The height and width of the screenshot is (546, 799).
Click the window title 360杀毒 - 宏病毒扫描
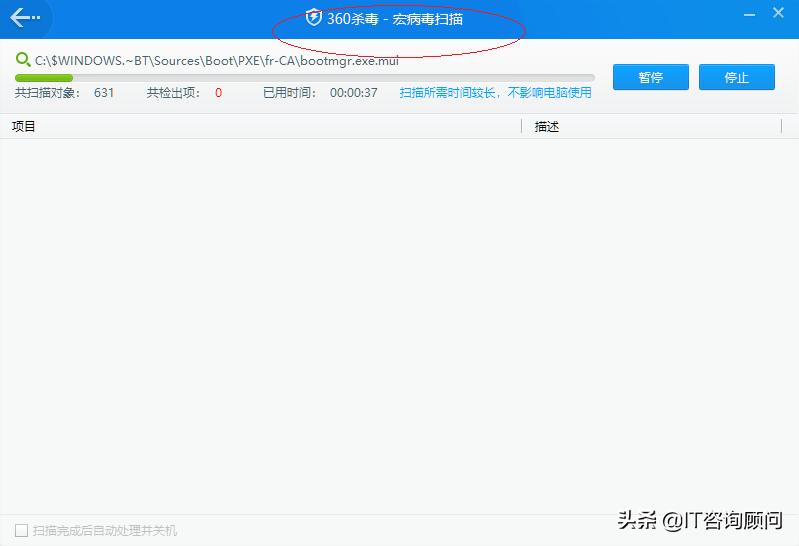pos(395,19)
